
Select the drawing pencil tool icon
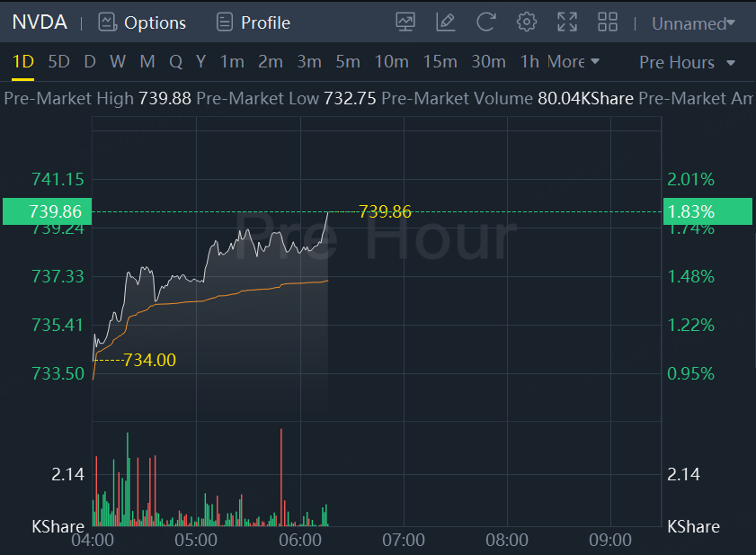[x=445, y=22]
